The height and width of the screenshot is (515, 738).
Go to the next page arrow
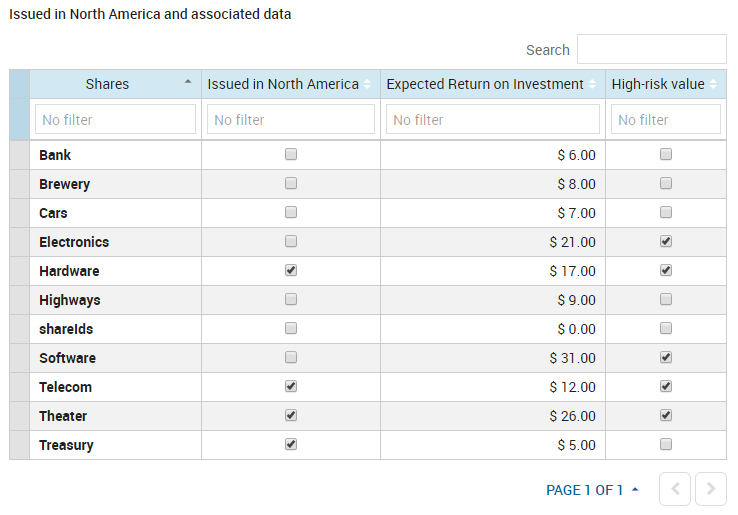coord(711,489)
